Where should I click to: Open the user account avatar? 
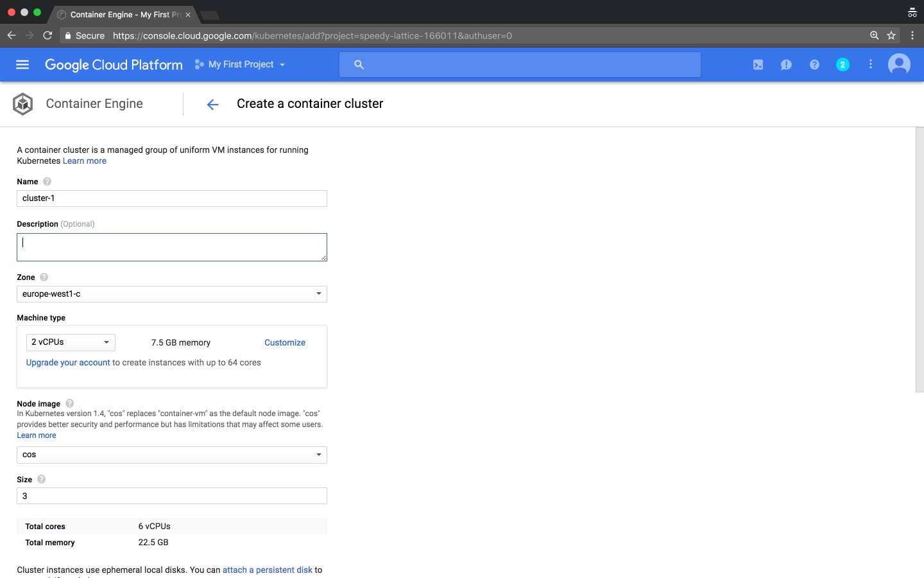coord(899,64)
